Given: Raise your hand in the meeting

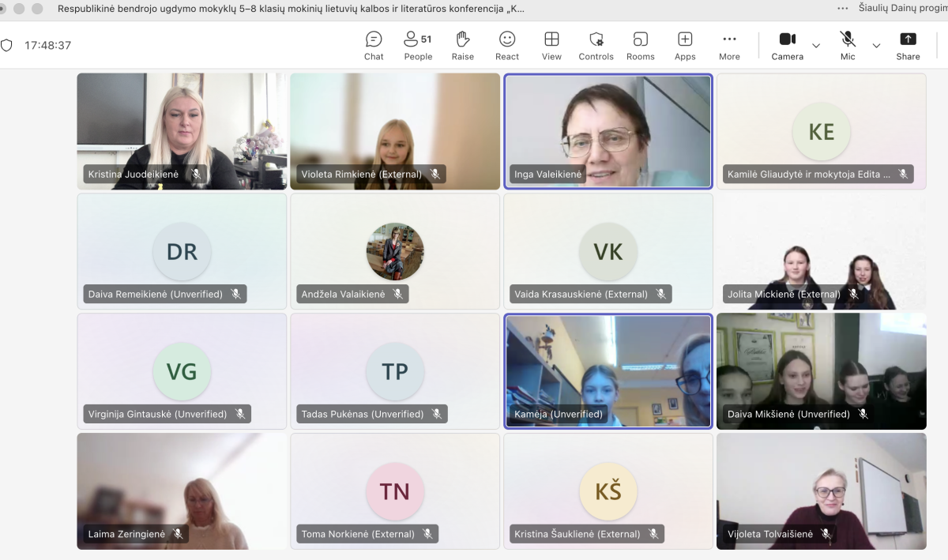Looking at the screenshot, I should (463, 45).
